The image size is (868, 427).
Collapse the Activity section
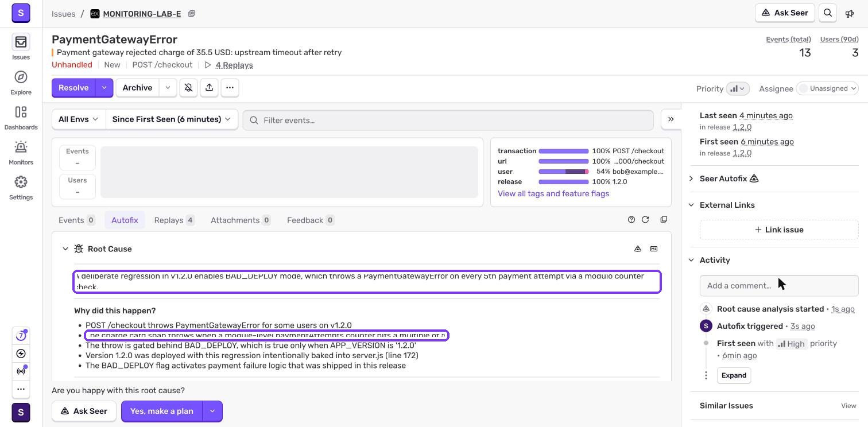tap(691, 261)
